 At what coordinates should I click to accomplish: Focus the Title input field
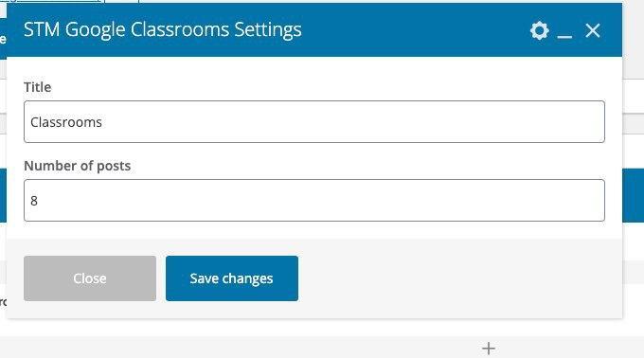(314, 121)
